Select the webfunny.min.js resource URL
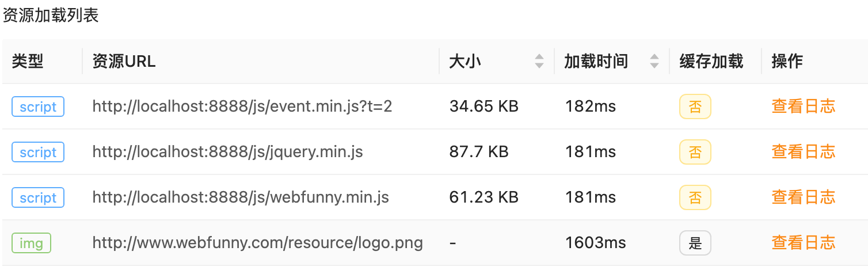Viewport: 868px width, 274px height. 241,197
